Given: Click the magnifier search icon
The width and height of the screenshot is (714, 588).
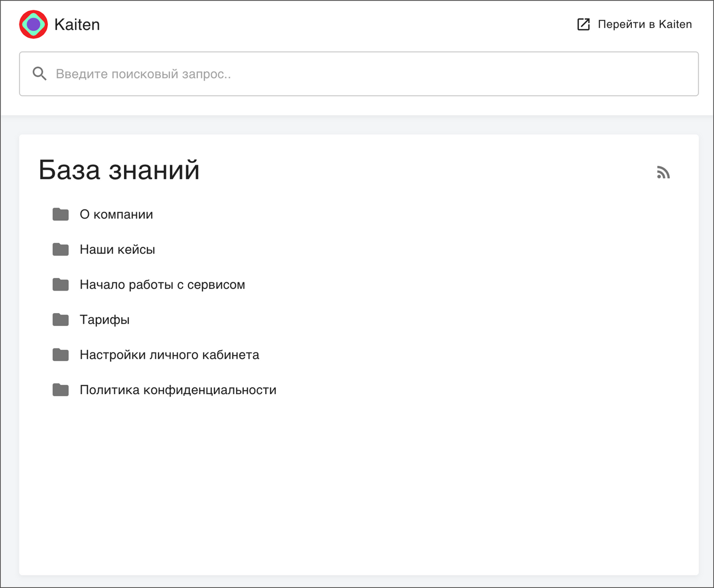Looking at the screenshot, I should (39, 73).
